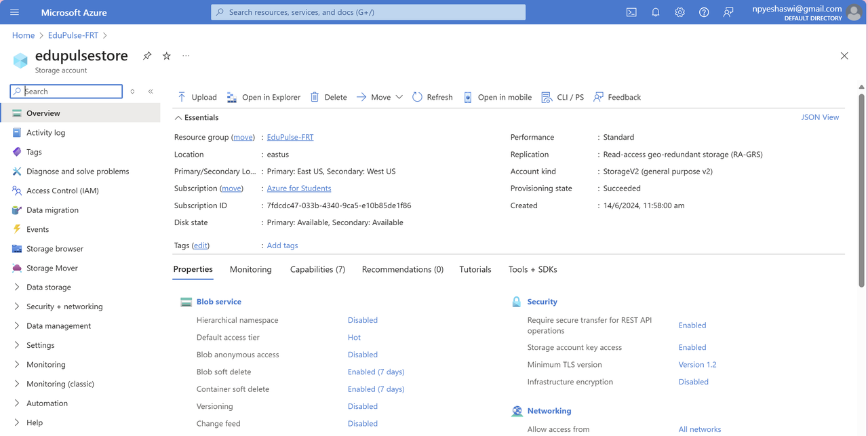The height and width of the screenshot is (436, 868).
Task: Click the page vertical scrollbar
Action: pyautogui.click(x=862, y=190)
